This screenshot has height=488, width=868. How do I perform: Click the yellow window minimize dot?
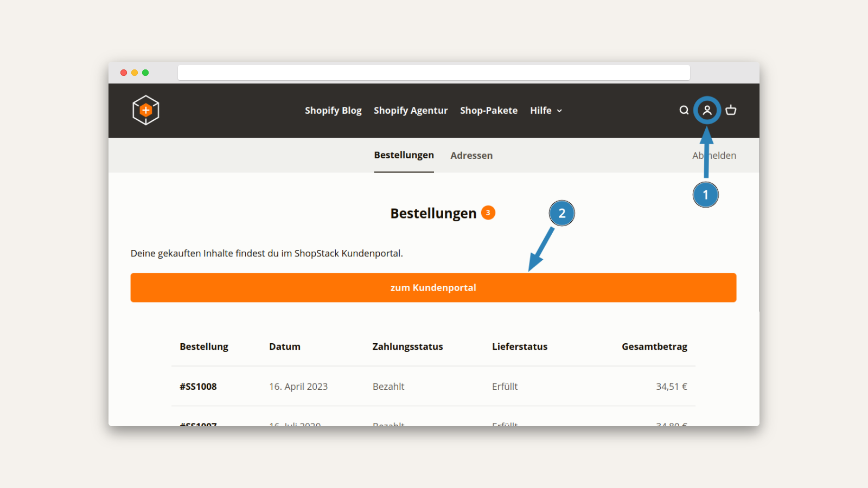135,73
